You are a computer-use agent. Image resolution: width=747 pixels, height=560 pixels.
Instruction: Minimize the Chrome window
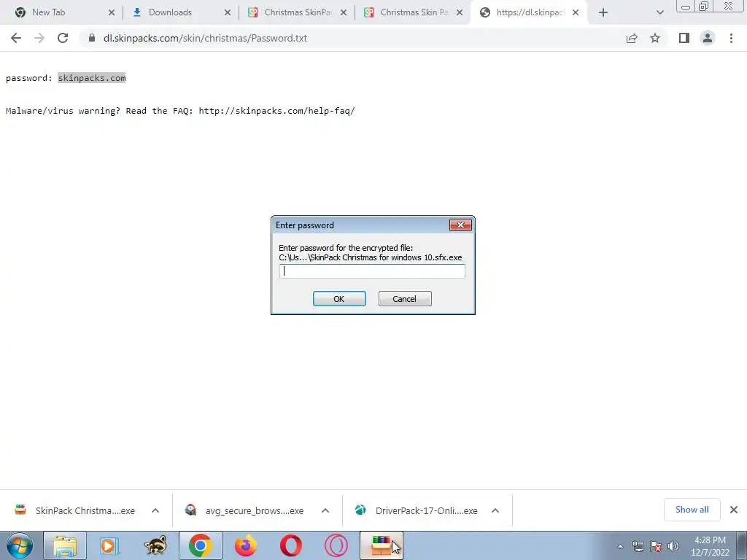[686, 7]
